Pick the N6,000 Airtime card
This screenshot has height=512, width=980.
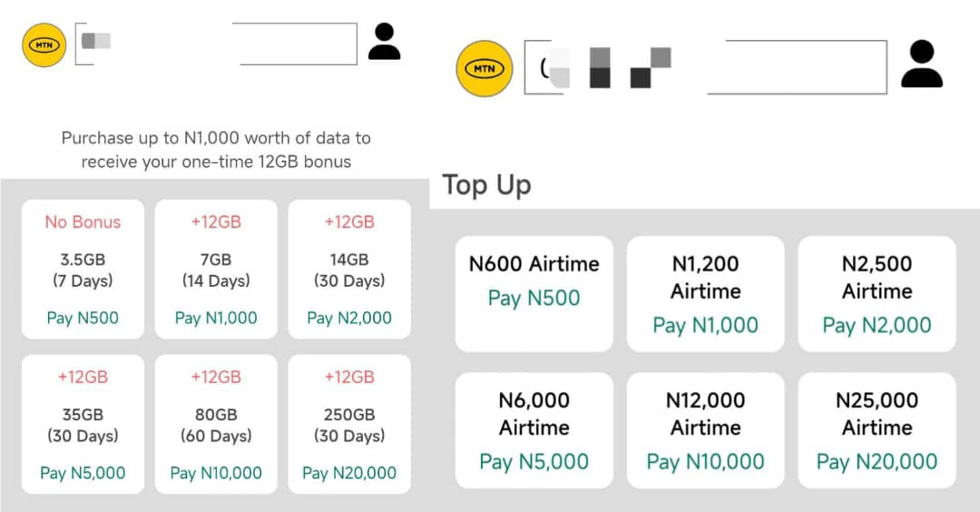[x=534, y=430]
